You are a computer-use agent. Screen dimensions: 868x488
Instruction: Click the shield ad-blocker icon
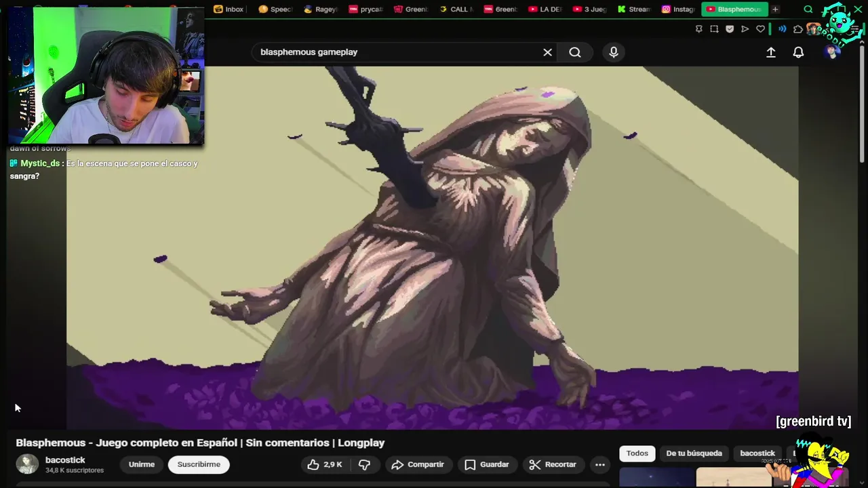coord(730,29)
